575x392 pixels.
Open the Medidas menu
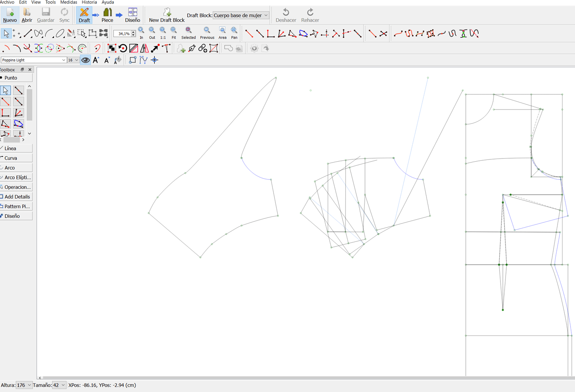[x=68, y=2]
